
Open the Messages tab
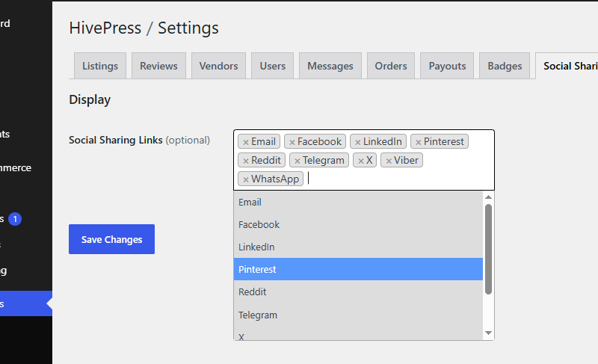[x=330, y=66]
